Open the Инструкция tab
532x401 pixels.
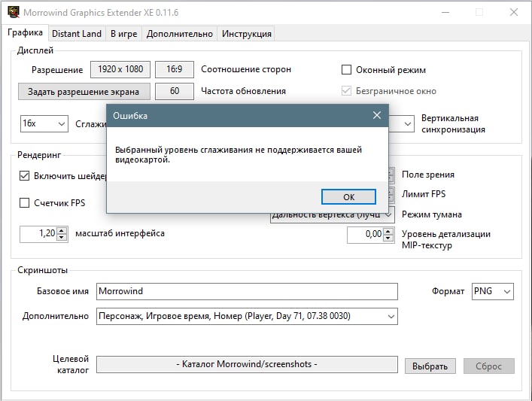246,34
